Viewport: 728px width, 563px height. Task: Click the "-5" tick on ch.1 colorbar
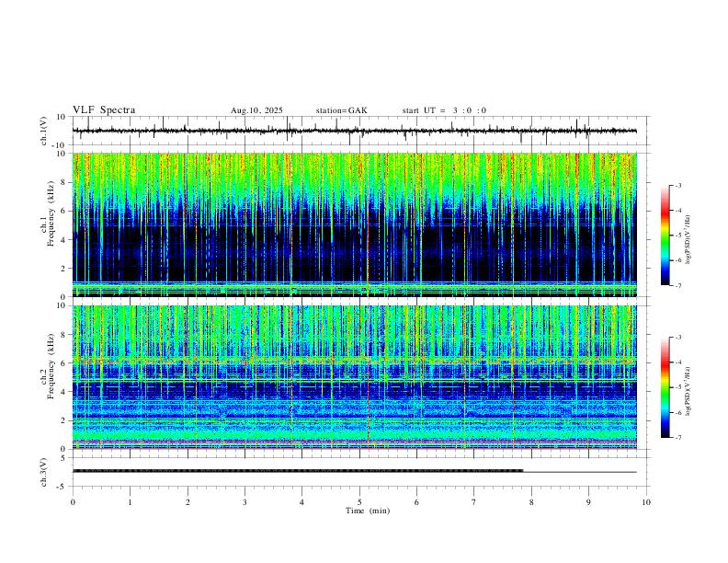point(677,236)
